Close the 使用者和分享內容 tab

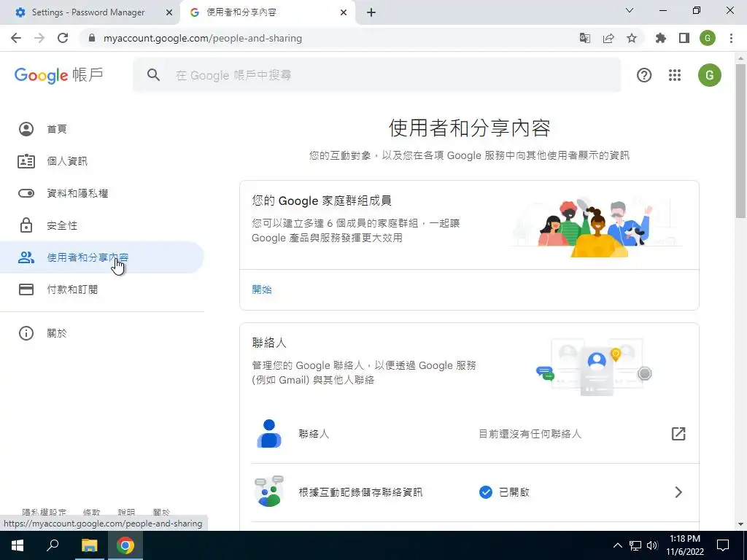point(344,12)
